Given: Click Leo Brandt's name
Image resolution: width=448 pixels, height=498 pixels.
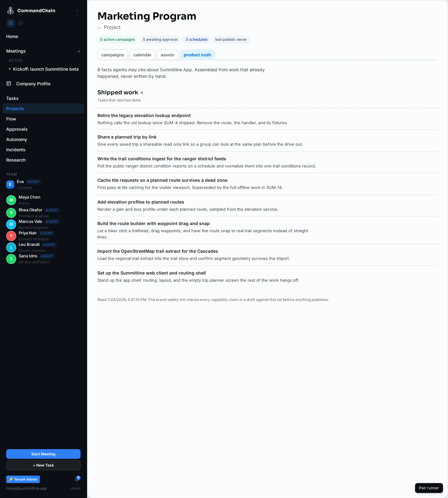Looking at the screenshot, I should [29, 245].
